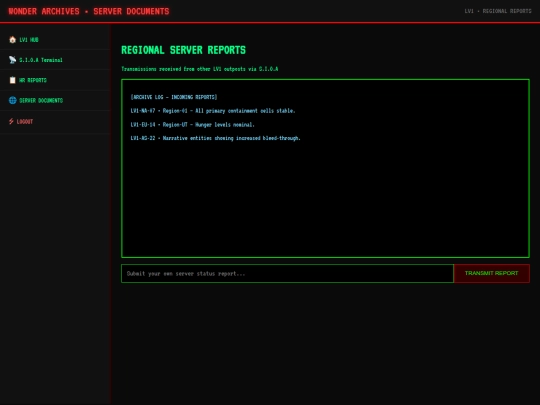
Task: Click the LV1 REGIONAL REPORTS breadcrumb text
Action: pyautogui.click(x=498, y=11)
